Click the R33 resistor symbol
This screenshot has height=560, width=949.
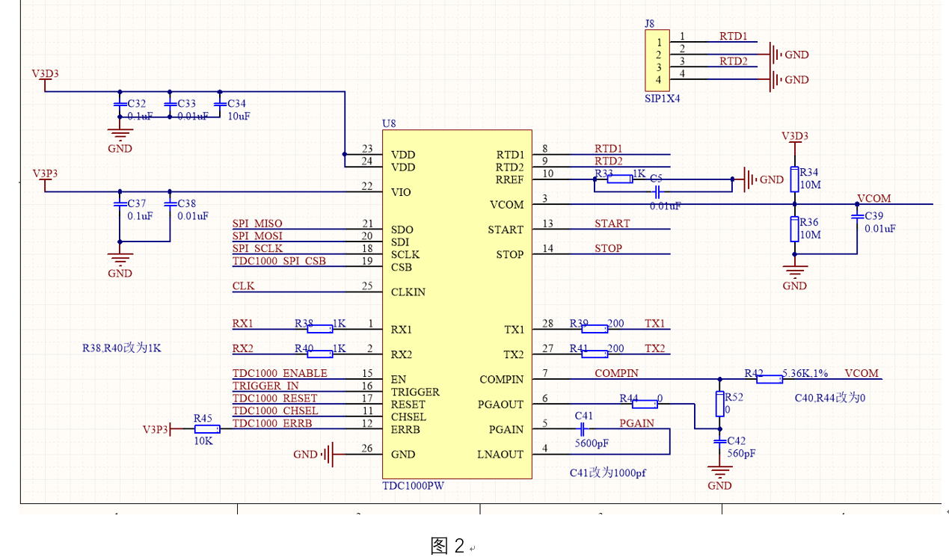point(620,179)
